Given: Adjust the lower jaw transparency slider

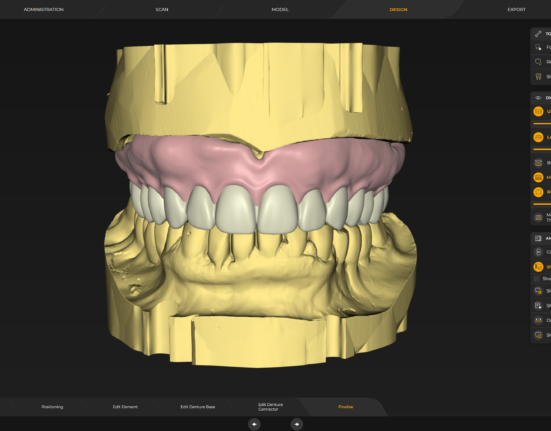Looking at the screenshot, I should (542, 149).
